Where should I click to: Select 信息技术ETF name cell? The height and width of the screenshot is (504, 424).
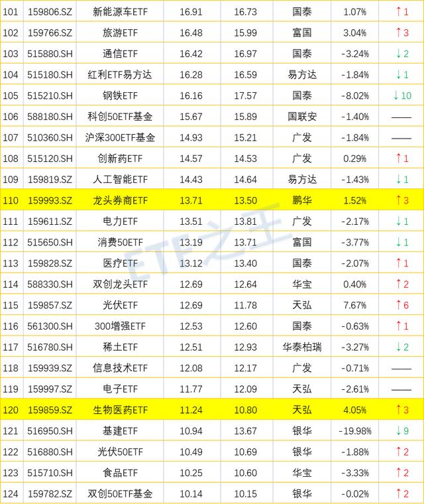pyautogui.click(x=120, y=367)
